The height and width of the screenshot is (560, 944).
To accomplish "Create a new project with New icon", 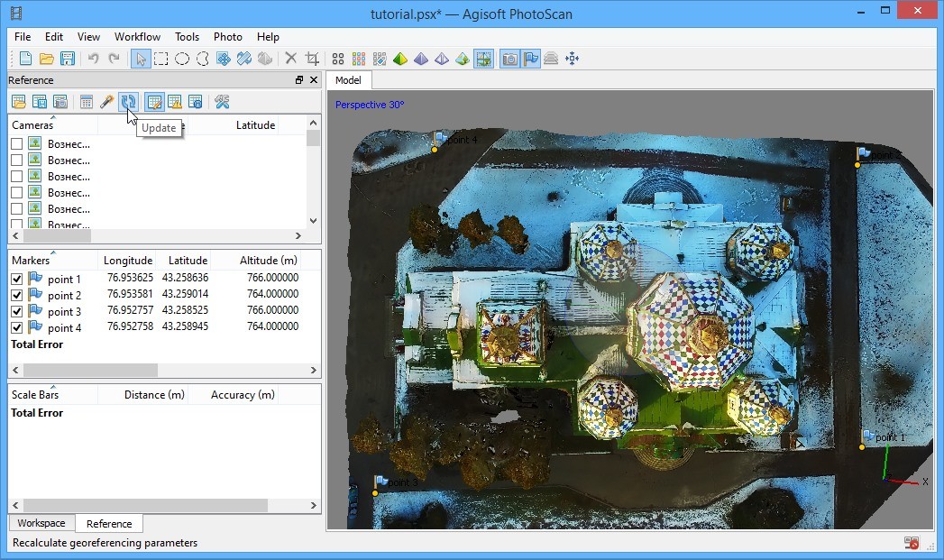I will click(25, 59).
